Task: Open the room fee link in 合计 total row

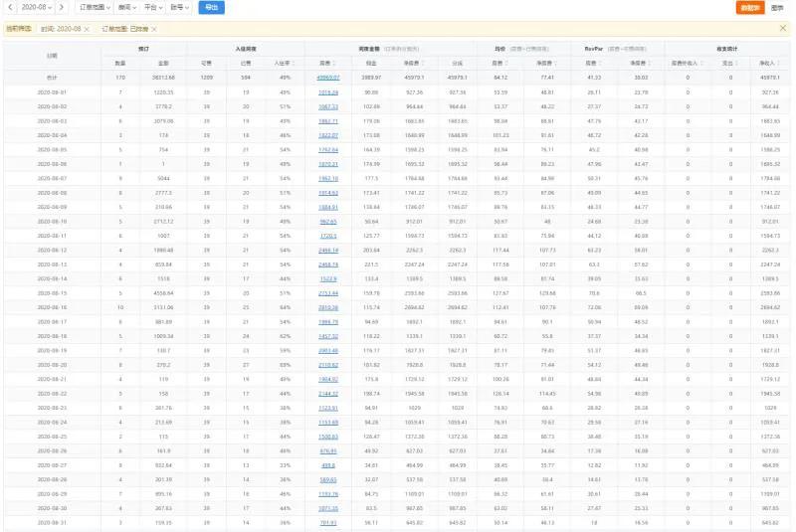Action: (x=328, y=78)
